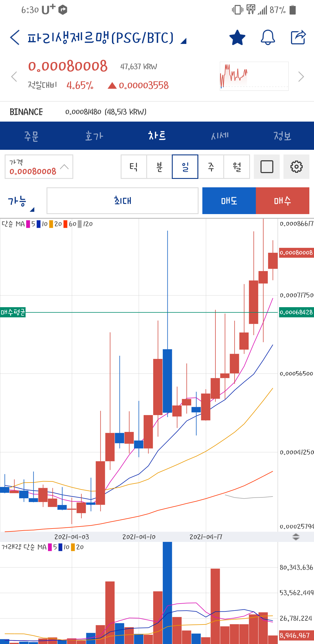Image resolution: width=314 pixels, height=644 pixels.
Task: Open coin pair dropdown triangle by PSG/BTC
Action: (183, 41)
